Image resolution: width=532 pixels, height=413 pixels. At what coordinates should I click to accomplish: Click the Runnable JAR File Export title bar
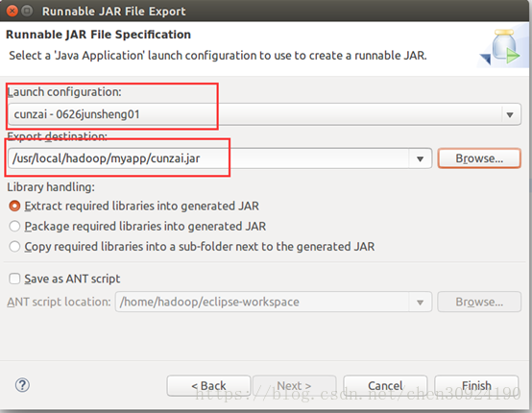[x=266, y=11]
